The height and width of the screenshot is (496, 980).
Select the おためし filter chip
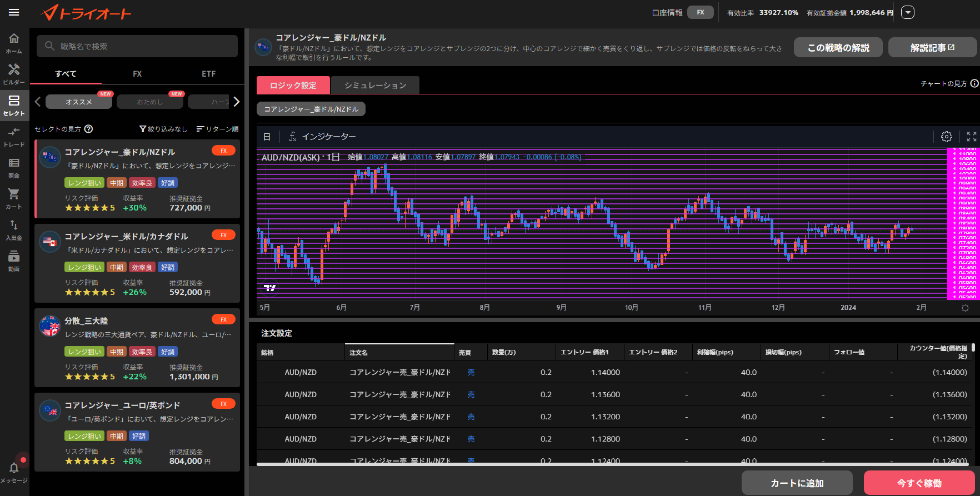point(150,102)
